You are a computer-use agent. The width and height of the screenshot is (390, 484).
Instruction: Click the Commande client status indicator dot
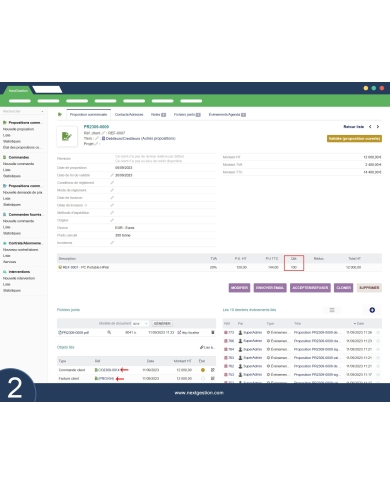203,370
